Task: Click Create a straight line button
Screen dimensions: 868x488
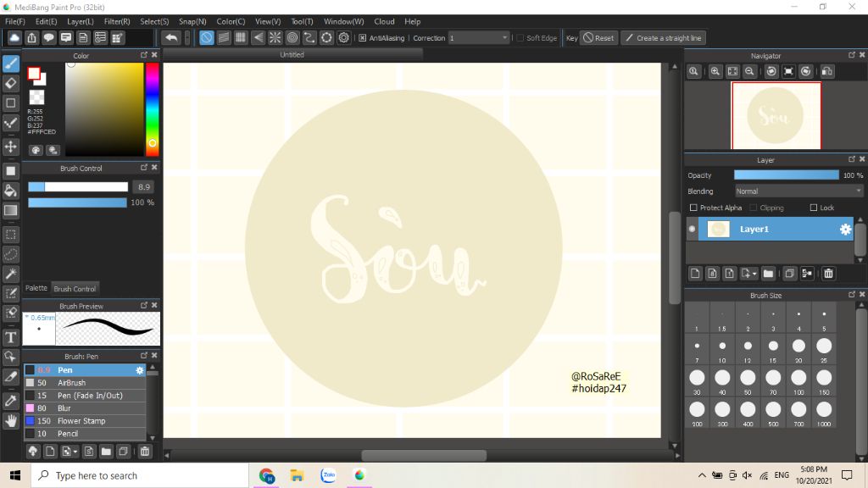Action: 663,38
